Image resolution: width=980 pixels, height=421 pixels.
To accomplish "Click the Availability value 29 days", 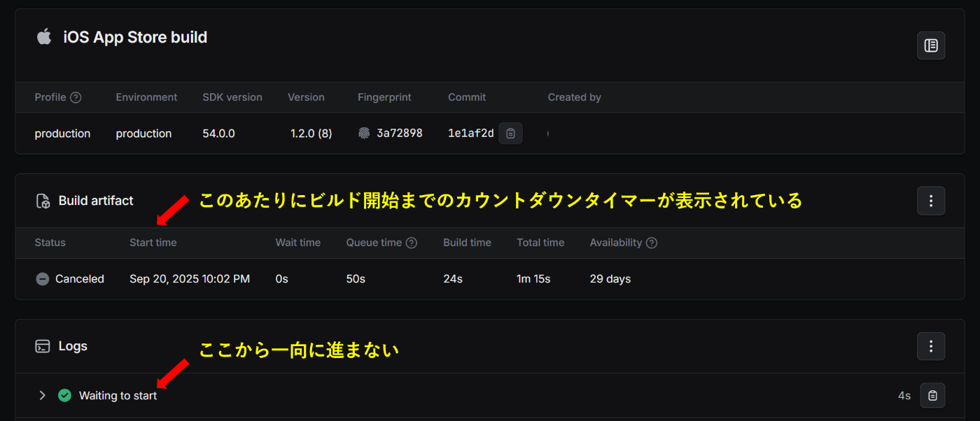I will point(610,279).
